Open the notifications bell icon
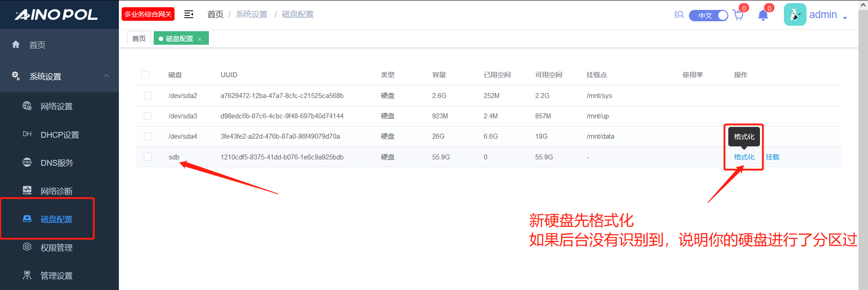Image resolution: width=868 pixels, height=290 pixels. pyautogui.click(x=763, y=15)
